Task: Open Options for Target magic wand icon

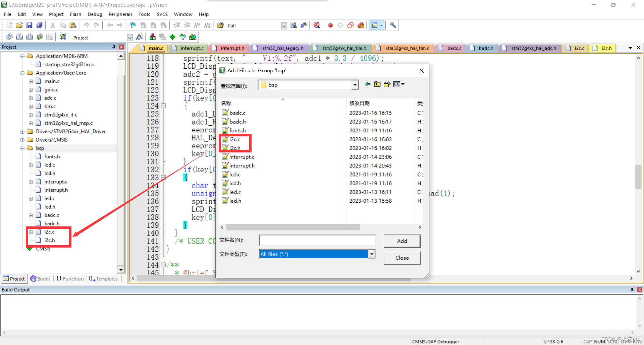Action: [140, 37]
